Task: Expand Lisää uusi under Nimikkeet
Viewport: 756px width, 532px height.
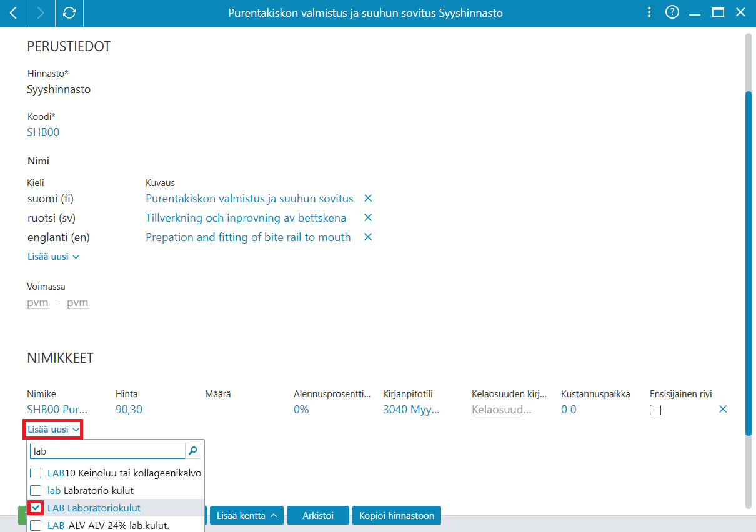Action: point(54,430)
